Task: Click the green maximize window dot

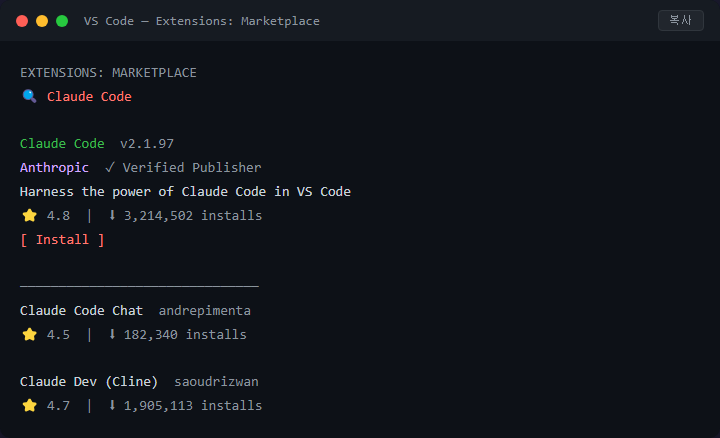Action: click(62, 21)
